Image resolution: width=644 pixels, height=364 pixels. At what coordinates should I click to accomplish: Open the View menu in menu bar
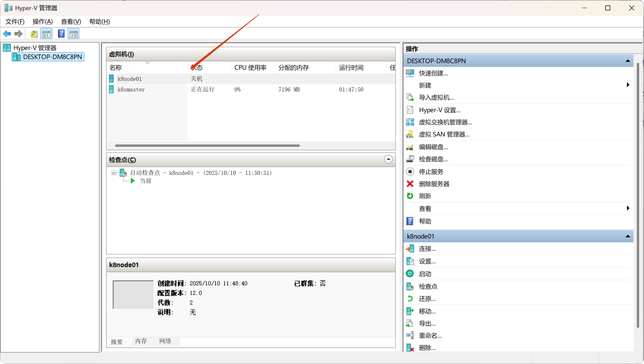click(71, 22)
